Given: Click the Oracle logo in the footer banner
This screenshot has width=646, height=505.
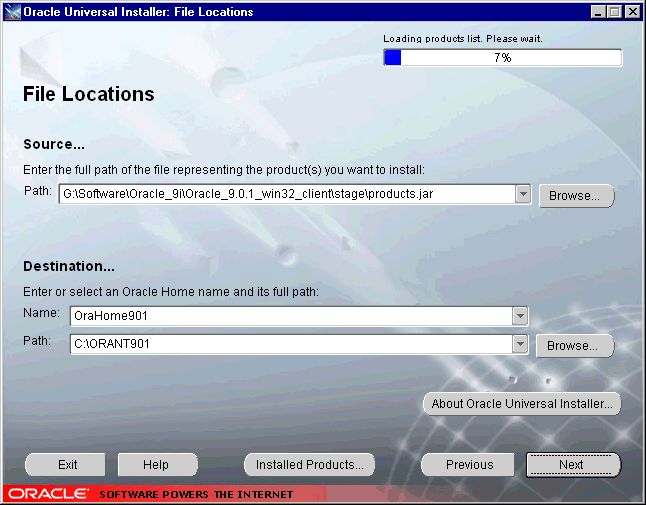Looking at the screenshot, I should tap(48, 493).
